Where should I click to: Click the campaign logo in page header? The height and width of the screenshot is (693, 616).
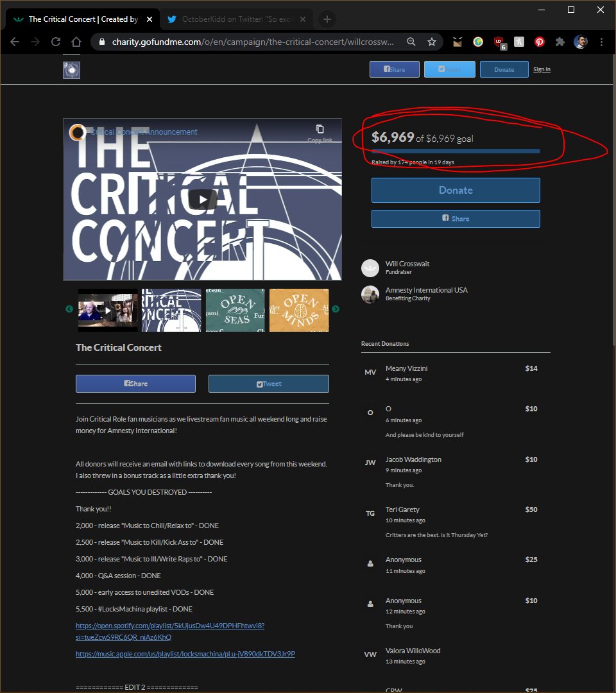tap(72, 70)
